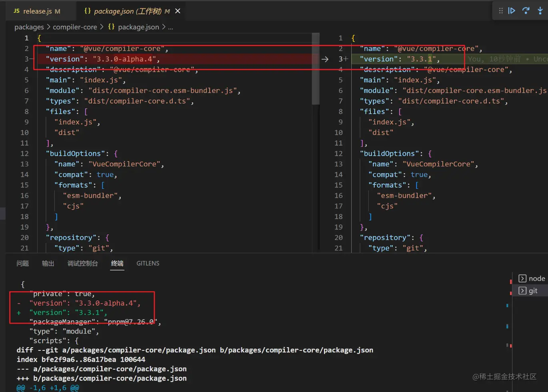
Task: Click "type": "module" in the terminal output
Action: [x=64, y=331]
